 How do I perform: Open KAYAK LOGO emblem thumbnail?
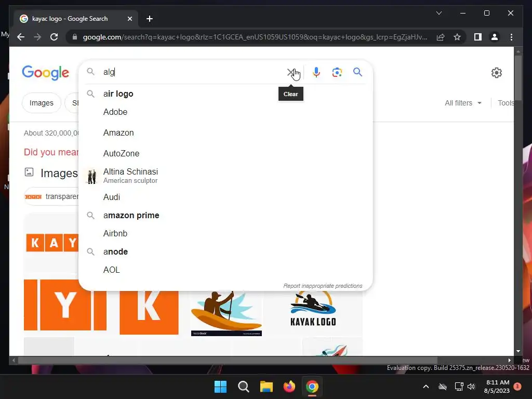coord(313,310)
